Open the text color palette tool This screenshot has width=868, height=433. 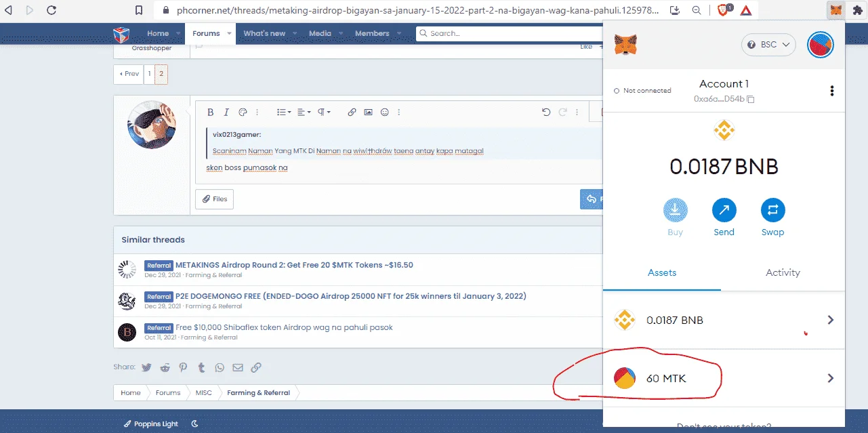point(243,112)
